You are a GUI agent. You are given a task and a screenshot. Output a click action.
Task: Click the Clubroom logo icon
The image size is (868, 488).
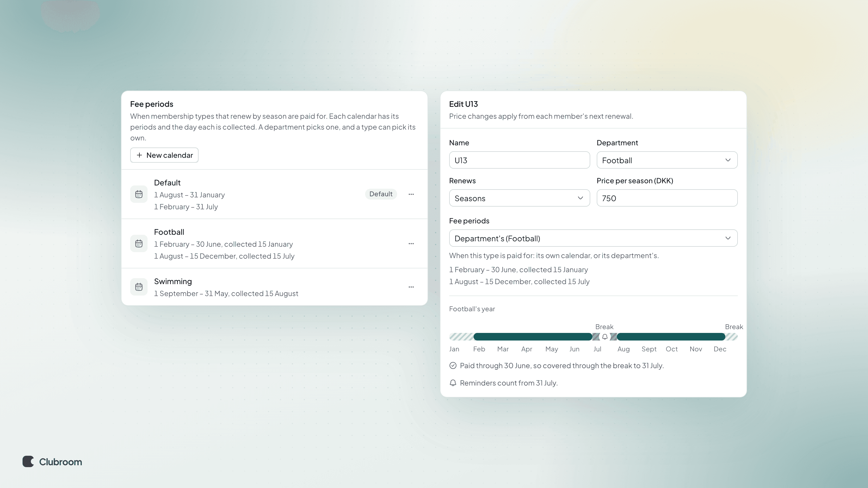tap(28, 461)
